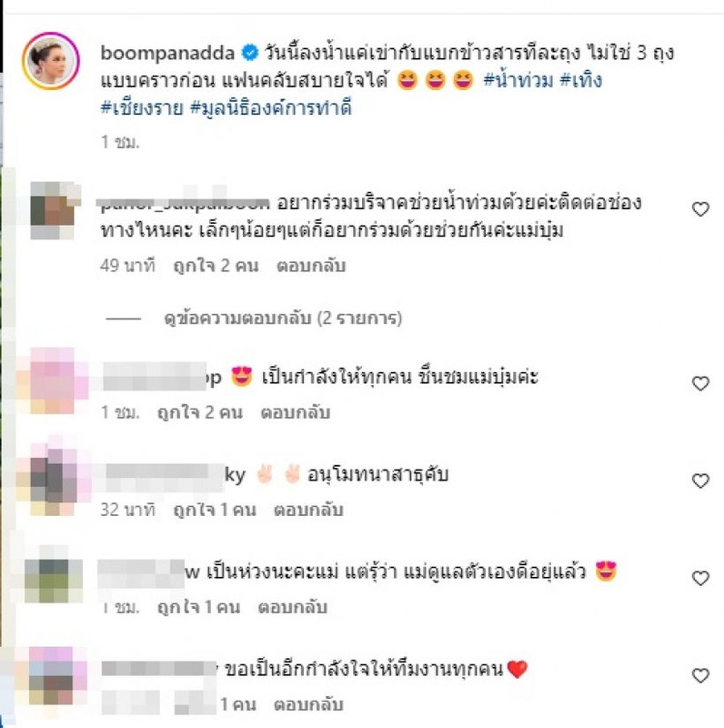Like the comment ending with ชื่นชมแม่บุ๋มค่ะ
The image size is (724, 728).
tap(700, 383)
